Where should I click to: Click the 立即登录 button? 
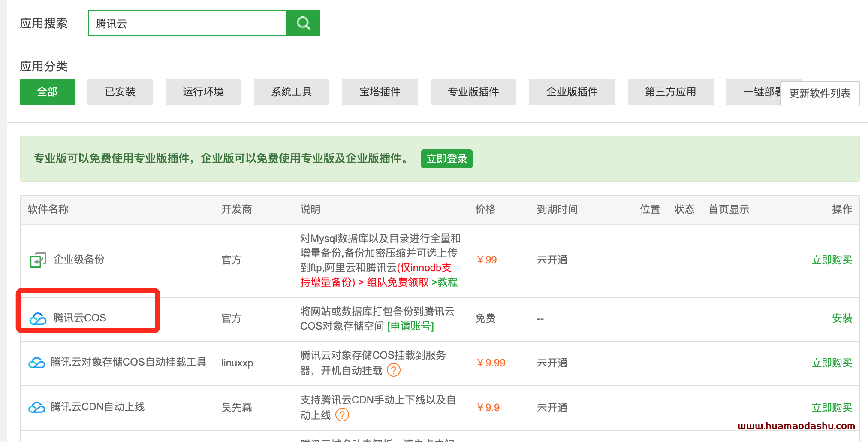pos(447,159)
